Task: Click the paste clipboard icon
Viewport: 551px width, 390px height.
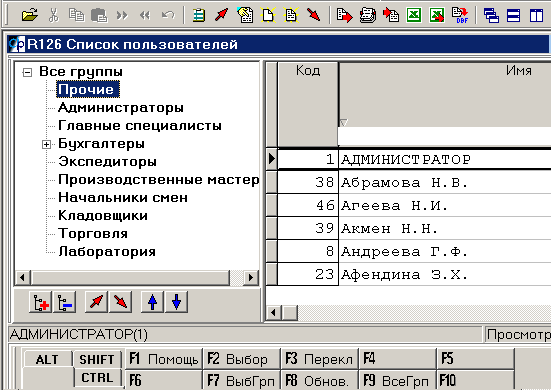Action: (x=99, y=15)
